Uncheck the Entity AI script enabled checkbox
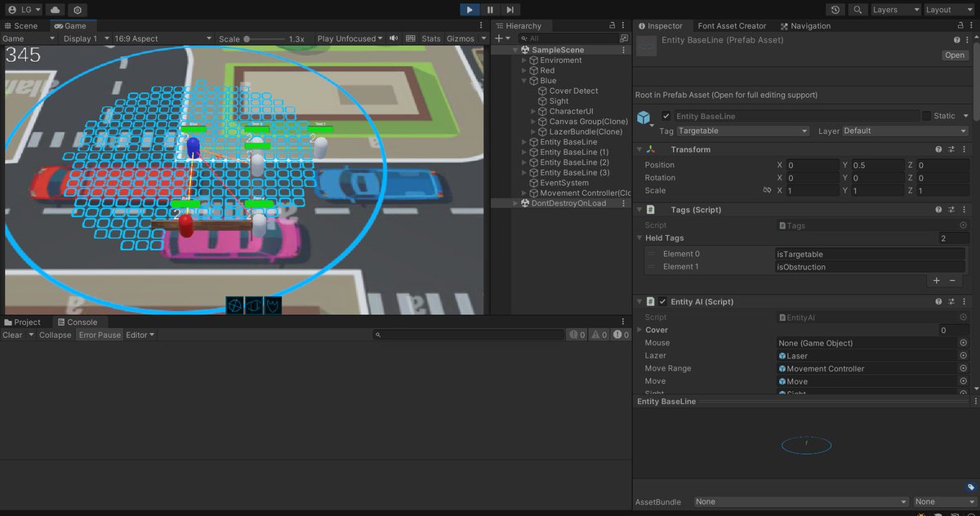This screenshot has height=516, width=980. [x=663, y=301]
